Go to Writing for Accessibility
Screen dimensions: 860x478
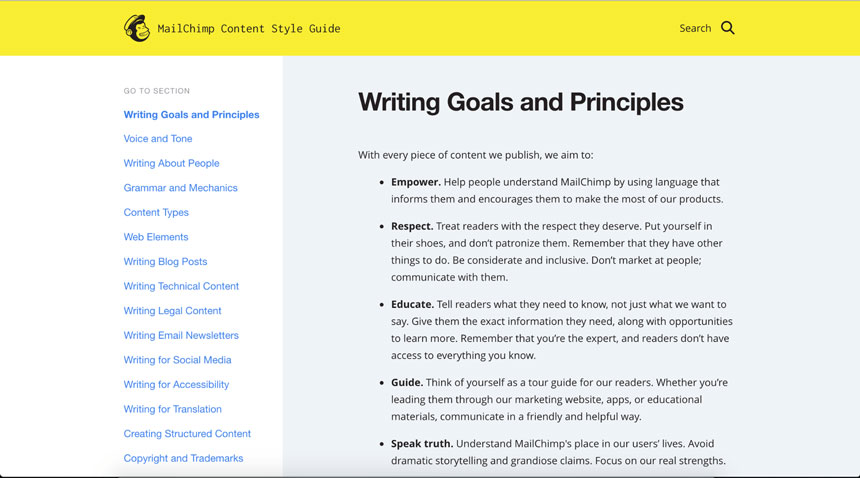coord(176,385)
